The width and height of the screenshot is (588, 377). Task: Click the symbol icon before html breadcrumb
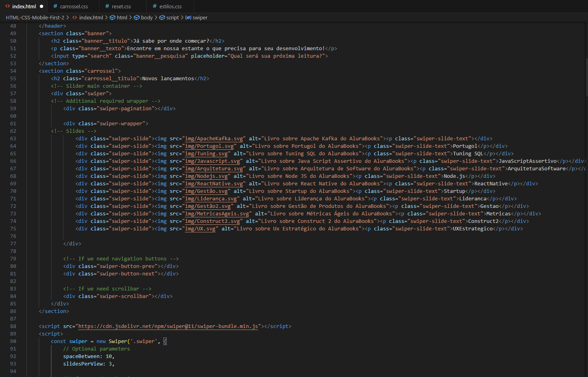[112, 17]
